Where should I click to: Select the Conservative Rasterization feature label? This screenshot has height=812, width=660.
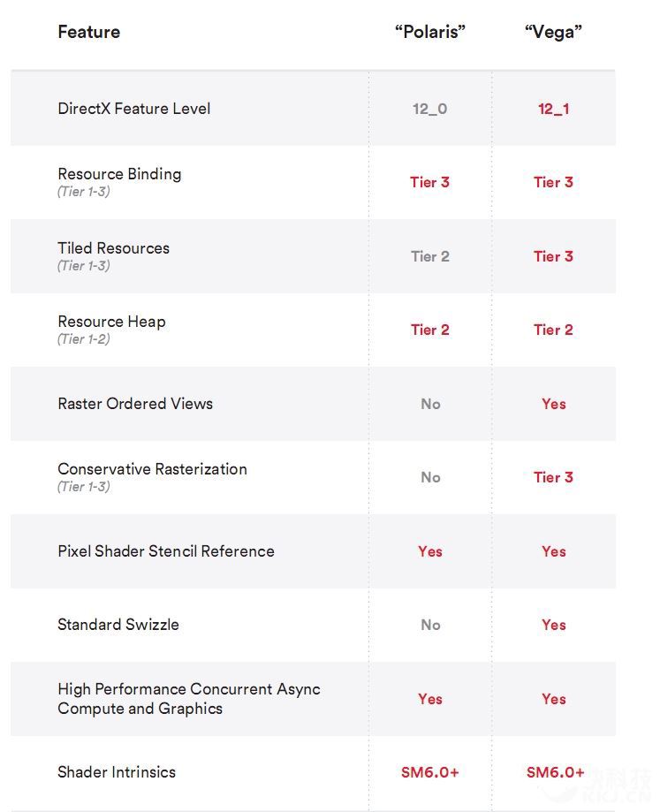click(x=152, y=469)
